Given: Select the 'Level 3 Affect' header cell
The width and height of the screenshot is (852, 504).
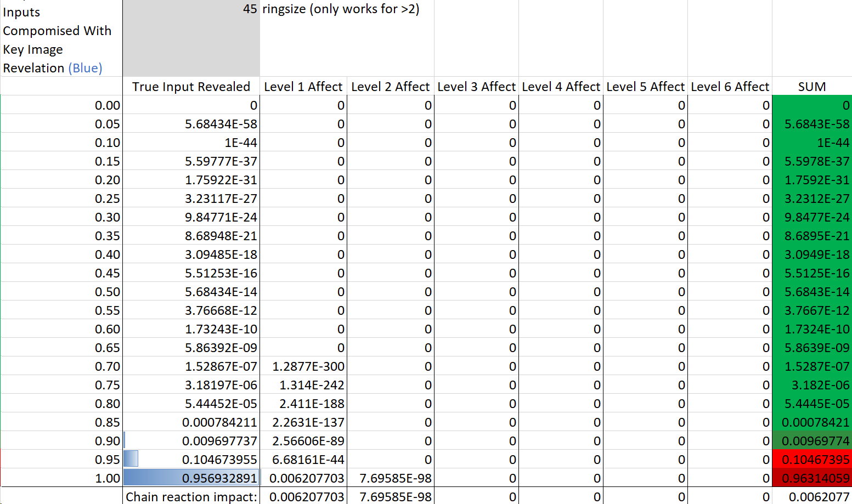Looking at the screenshot, I should point(476,86).
